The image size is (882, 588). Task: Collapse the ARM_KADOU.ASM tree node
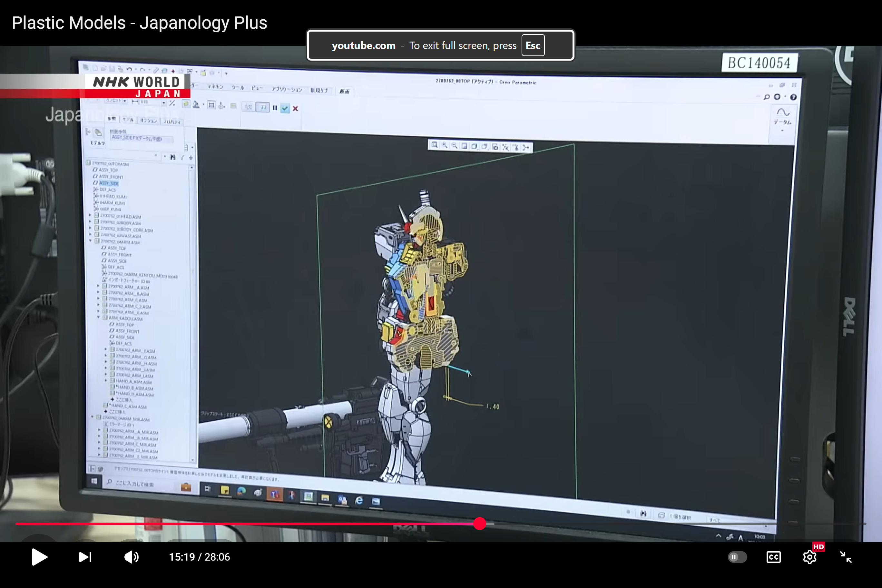click(x=99, y=317)
